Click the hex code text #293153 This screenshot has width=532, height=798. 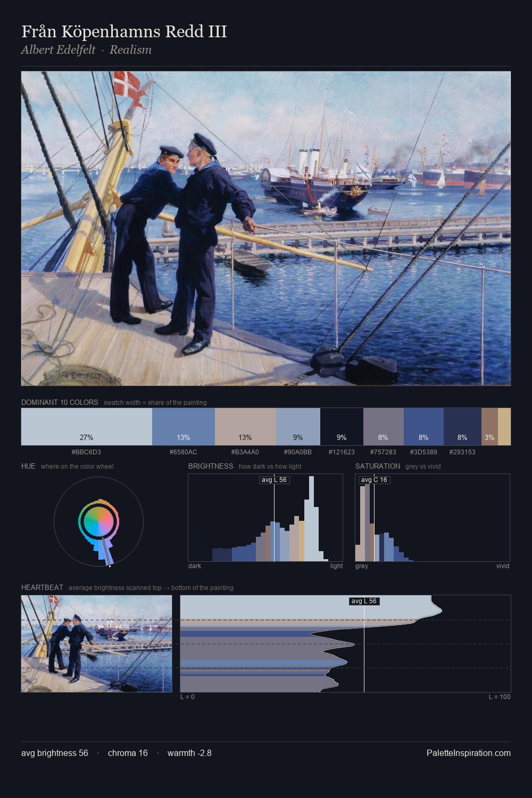[x=462, y=452]
